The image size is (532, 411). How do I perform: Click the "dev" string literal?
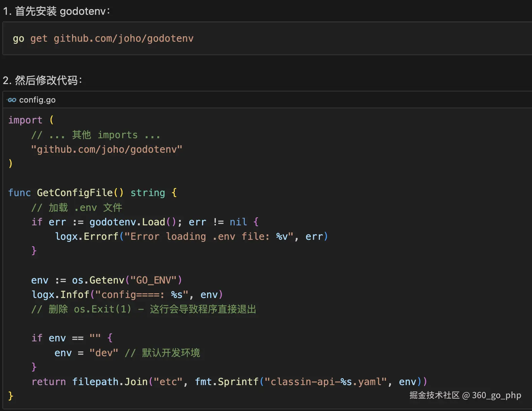pyautogui.click(x=104, y=353)
